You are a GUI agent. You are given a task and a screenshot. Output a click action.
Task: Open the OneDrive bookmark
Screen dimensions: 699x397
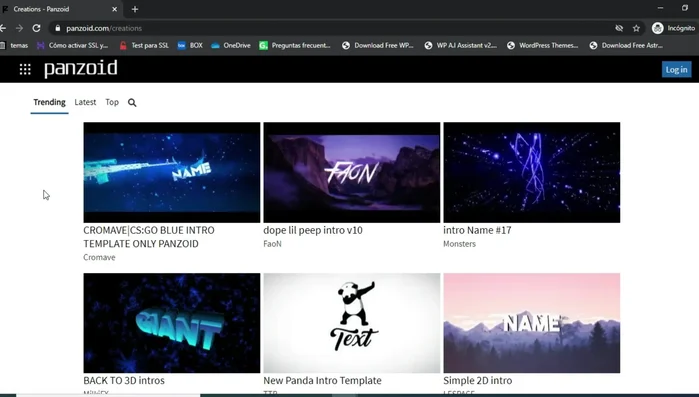pos(231,45)
